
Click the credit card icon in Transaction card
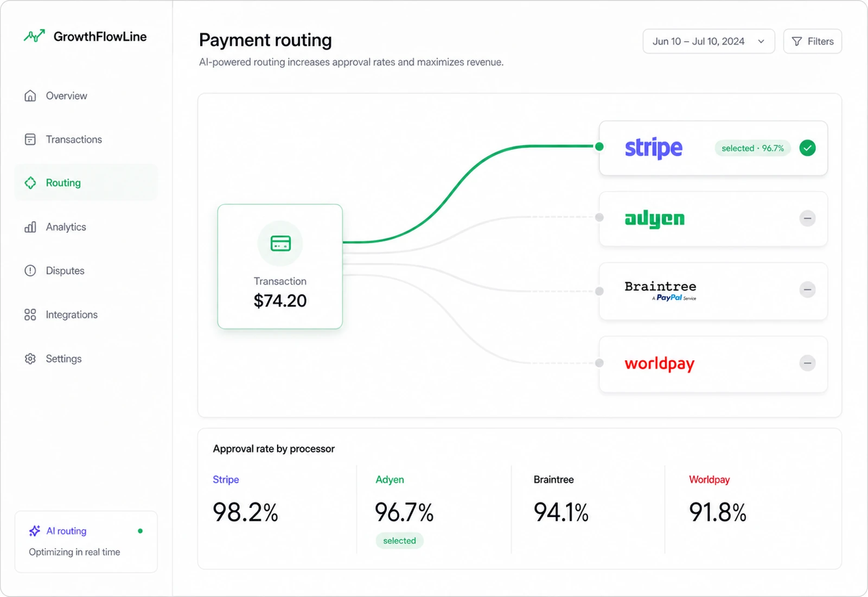[280, 243]
